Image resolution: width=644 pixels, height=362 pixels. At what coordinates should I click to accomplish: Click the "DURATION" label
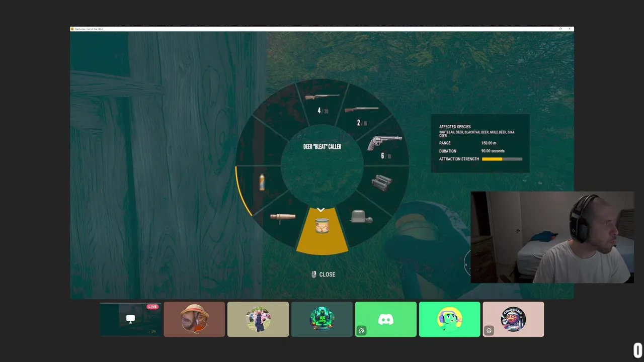[448, 151]
